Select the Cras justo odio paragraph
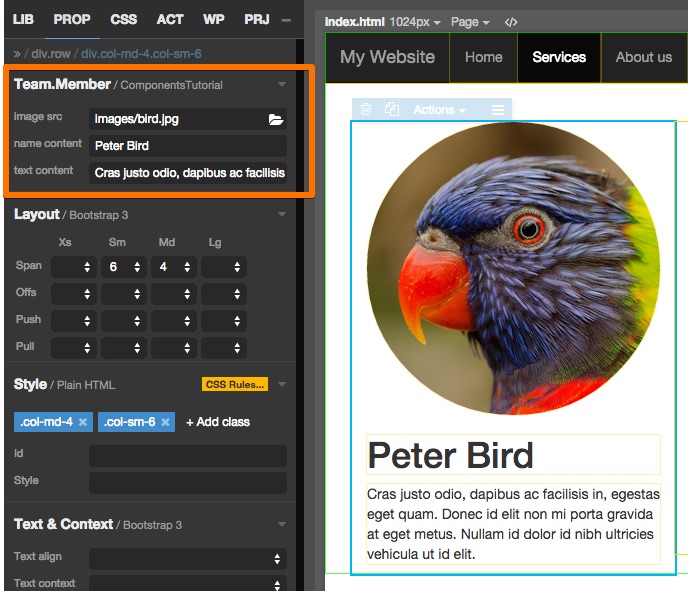 coord(513,524)
